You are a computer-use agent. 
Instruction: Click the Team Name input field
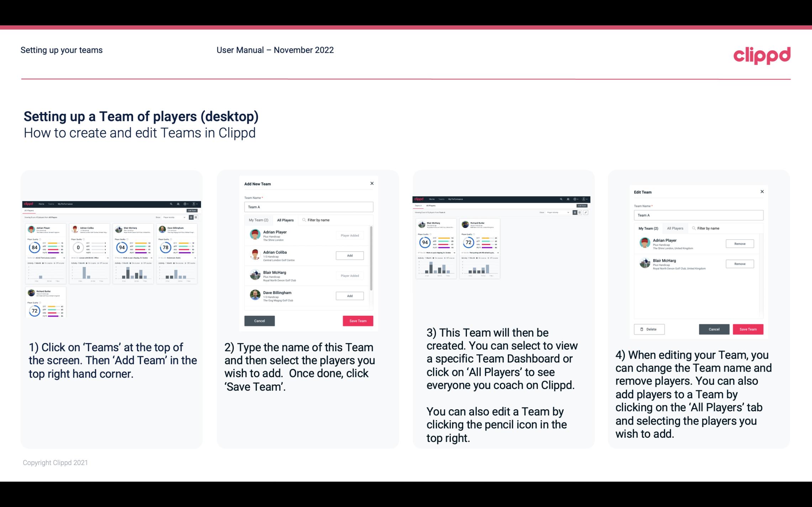[308, 207]
